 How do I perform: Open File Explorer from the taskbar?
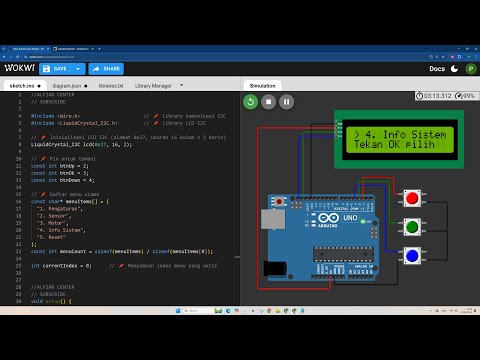(278, 311)
